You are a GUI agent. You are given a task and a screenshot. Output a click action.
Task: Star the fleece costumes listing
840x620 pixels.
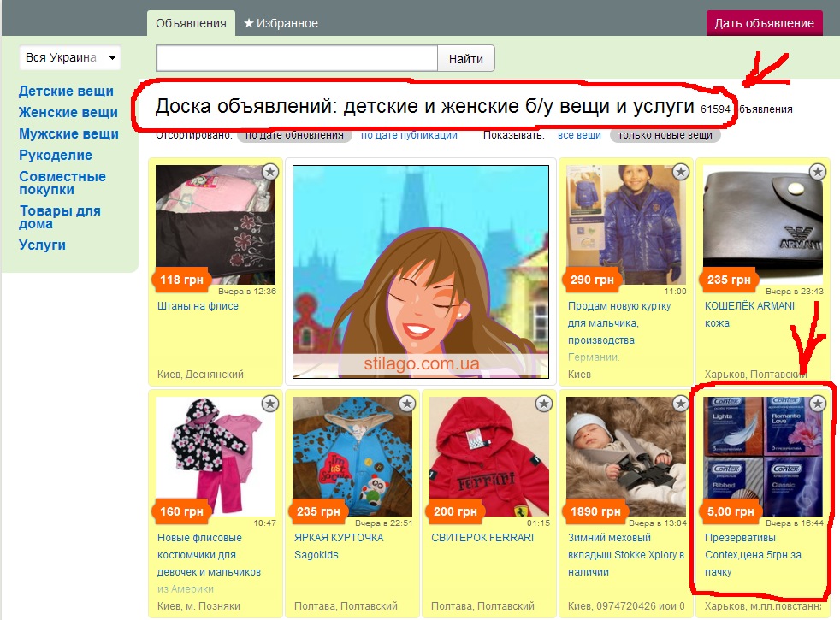(x=270, y=403)
